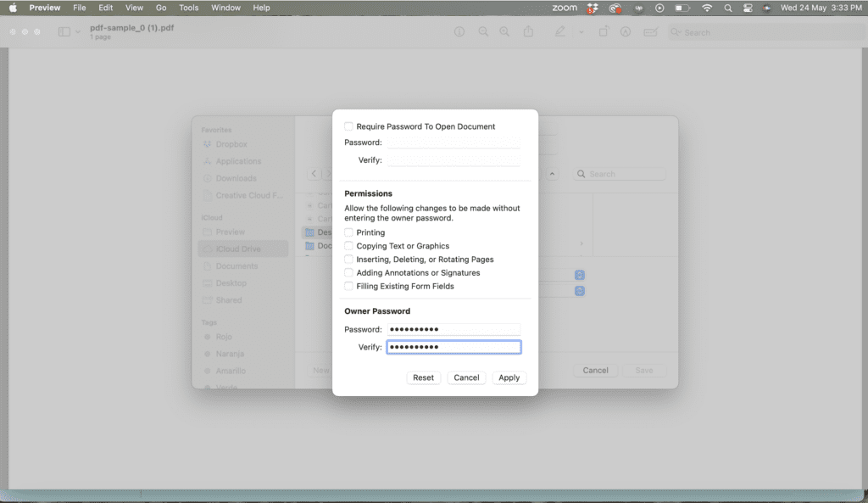This screenshot has height=503, width=868.
Task: Open the save location back arrow chevron
Action: [314, 173]
